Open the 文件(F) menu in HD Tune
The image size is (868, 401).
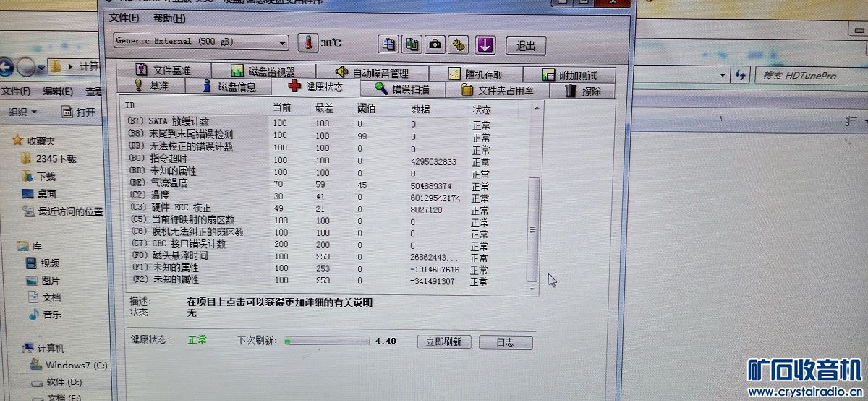pos(125,18)
